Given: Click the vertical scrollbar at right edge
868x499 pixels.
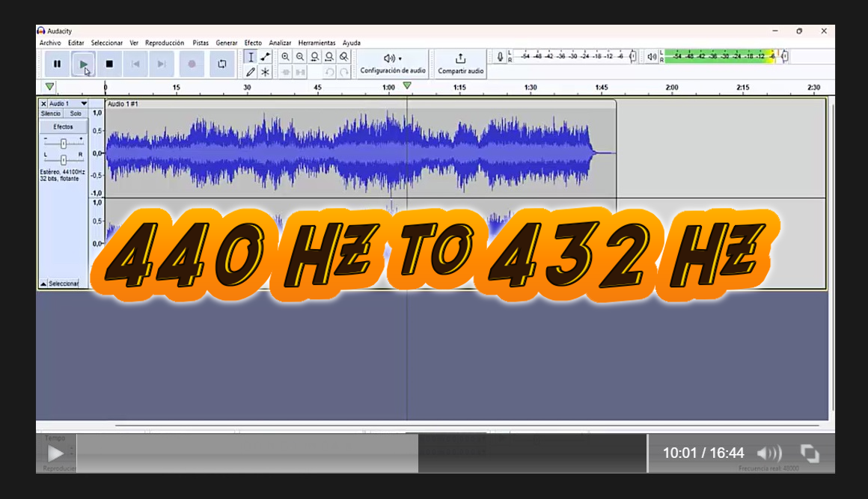Looking at the screenshot, I should (x=831, y=257).
